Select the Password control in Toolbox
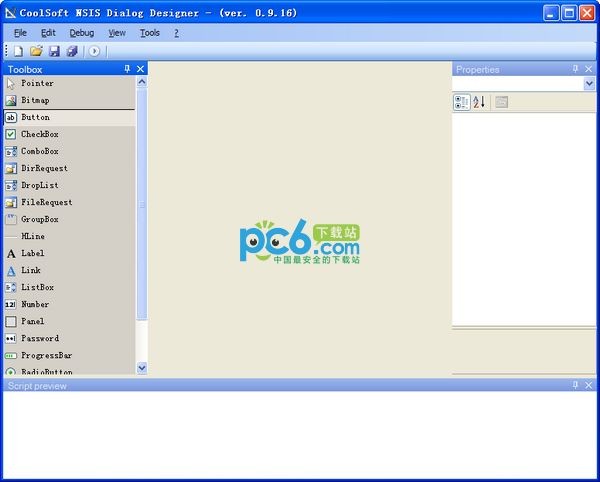 (69, 338)
